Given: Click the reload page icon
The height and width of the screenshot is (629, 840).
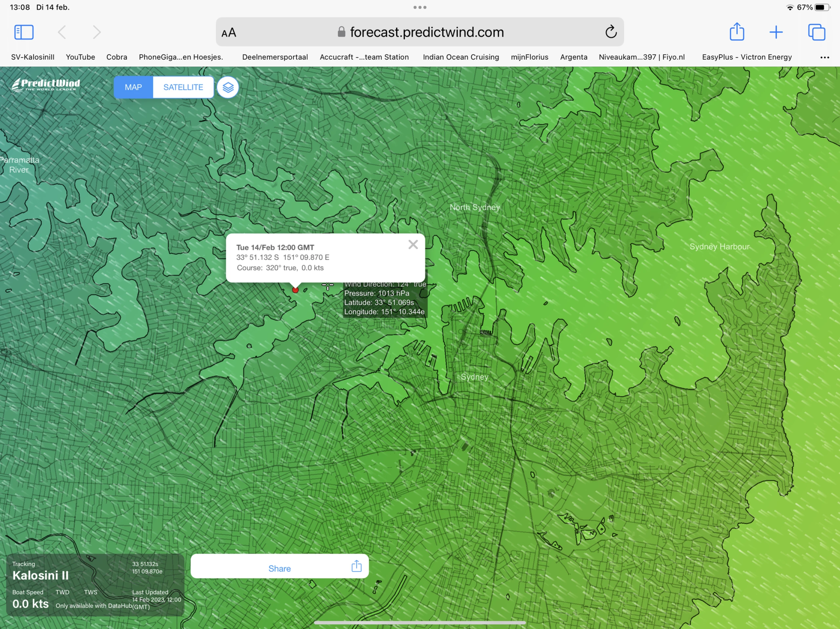Looking at the screenshot, I should [x=611, y=32].
